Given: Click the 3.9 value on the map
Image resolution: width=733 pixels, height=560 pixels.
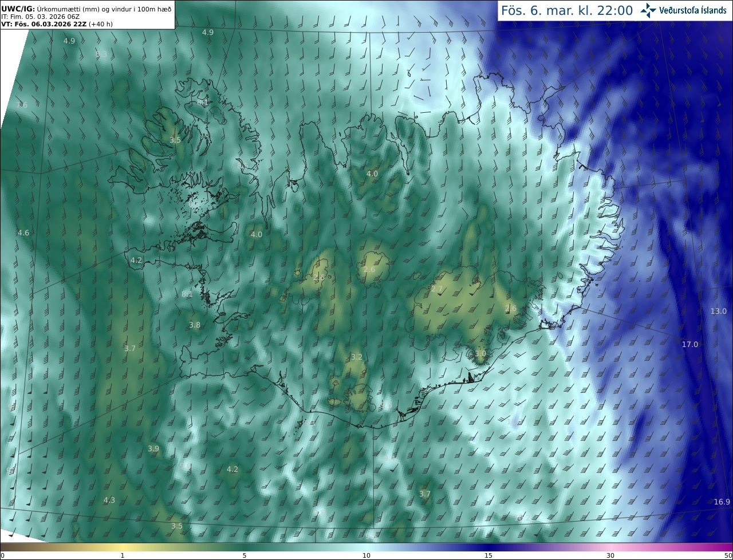Looking at the screenshot, I should coord(153,449).
